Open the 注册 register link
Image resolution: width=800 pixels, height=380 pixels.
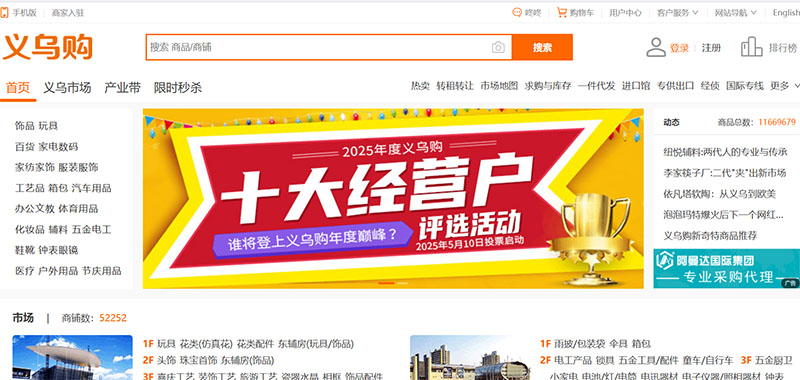[711, 48]
